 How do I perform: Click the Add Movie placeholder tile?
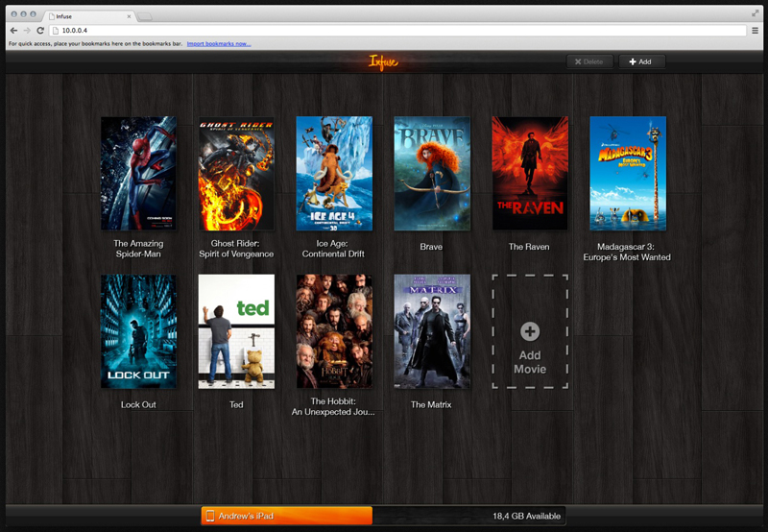pyautogui.click(x=530, y=331)
